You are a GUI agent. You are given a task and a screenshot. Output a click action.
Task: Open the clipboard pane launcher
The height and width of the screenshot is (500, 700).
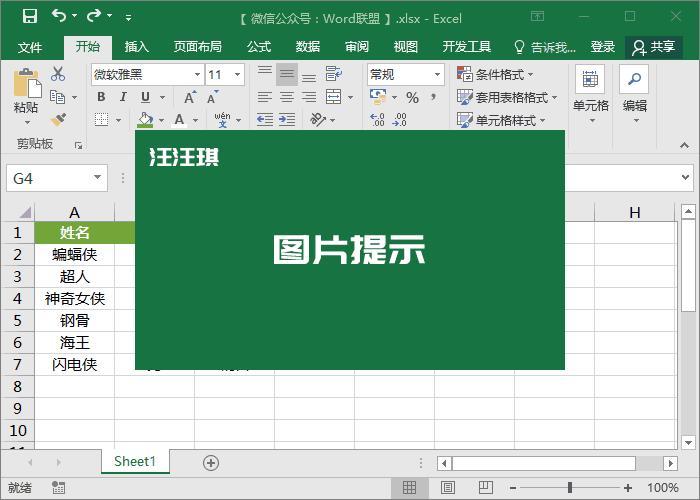click(79, 146)
